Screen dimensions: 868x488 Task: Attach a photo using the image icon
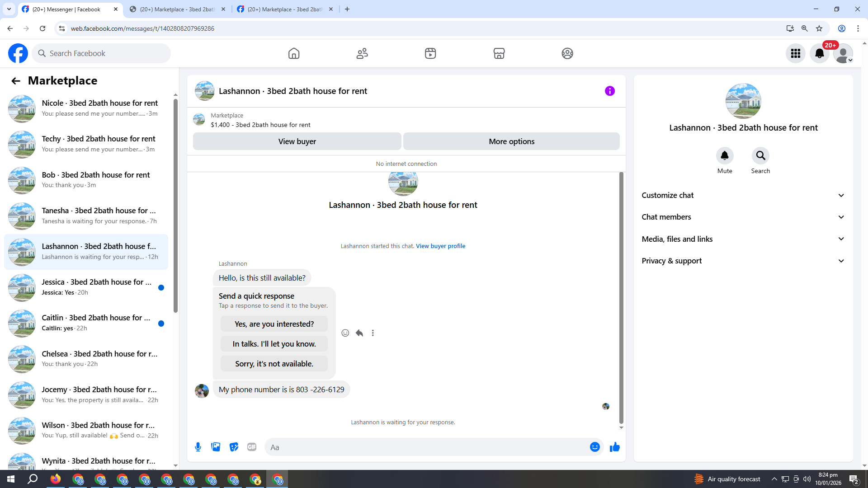(x=216, y=447)
